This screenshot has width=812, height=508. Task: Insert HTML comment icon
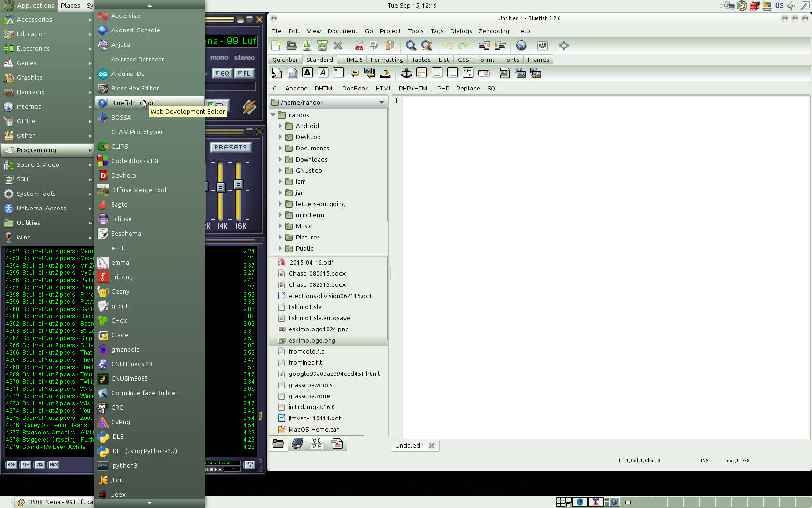coord(468,73)
